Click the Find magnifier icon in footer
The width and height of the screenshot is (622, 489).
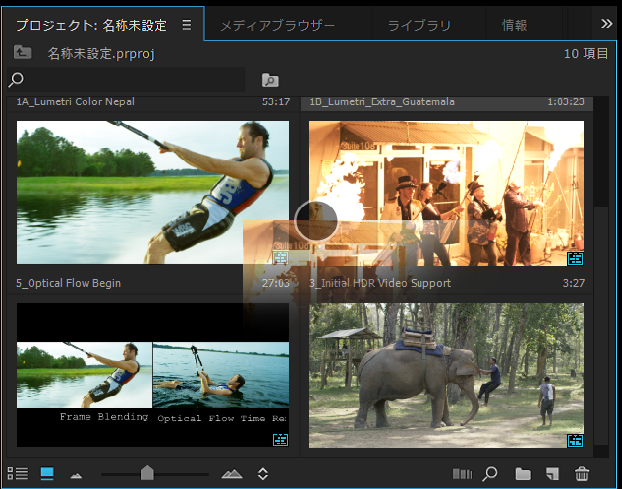coord(490,474)
